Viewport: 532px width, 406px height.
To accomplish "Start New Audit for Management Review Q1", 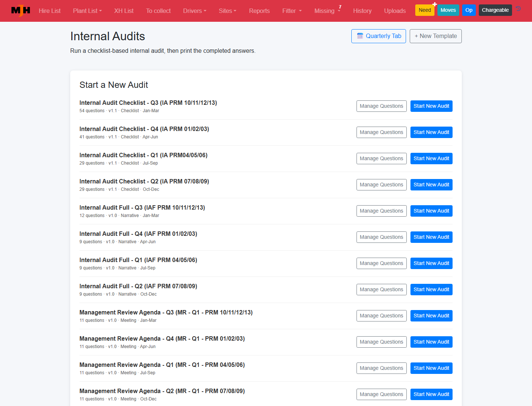I will (x=431, y=368).
